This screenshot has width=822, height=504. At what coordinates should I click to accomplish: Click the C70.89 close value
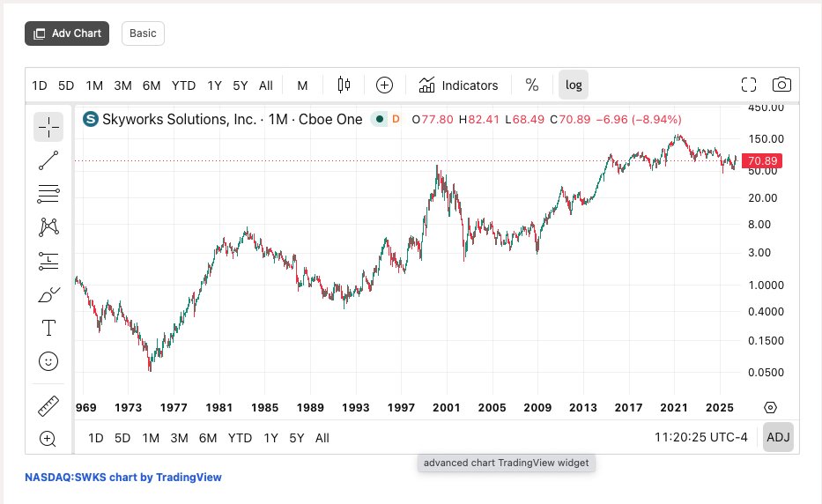coord(570,120)
